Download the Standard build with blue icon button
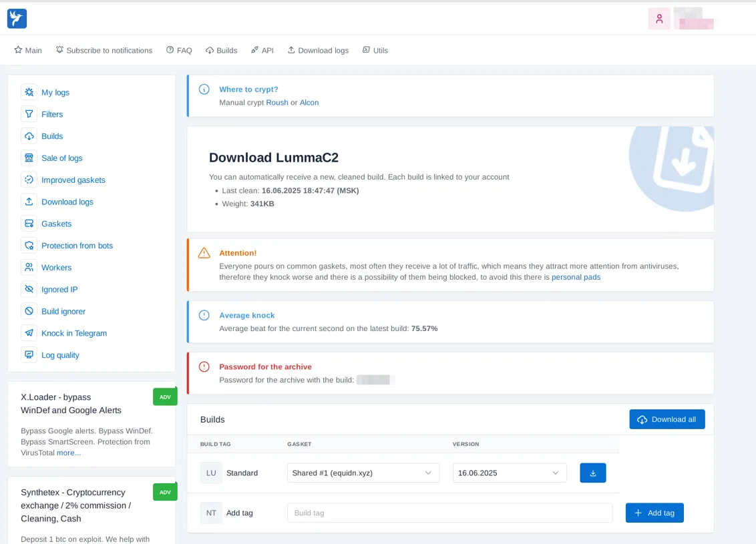The height and width of the screenshot is (544, 756). coord(592,473)
